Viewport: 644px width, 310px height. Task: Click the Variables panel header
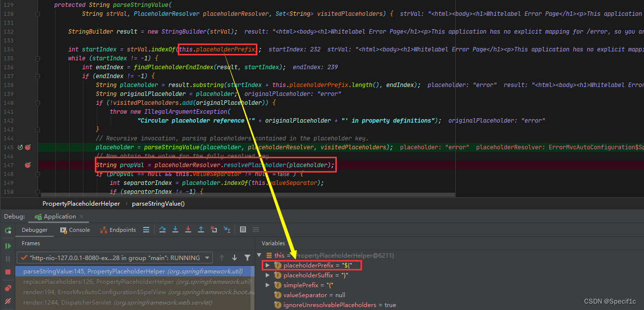[x=273, y=243]
